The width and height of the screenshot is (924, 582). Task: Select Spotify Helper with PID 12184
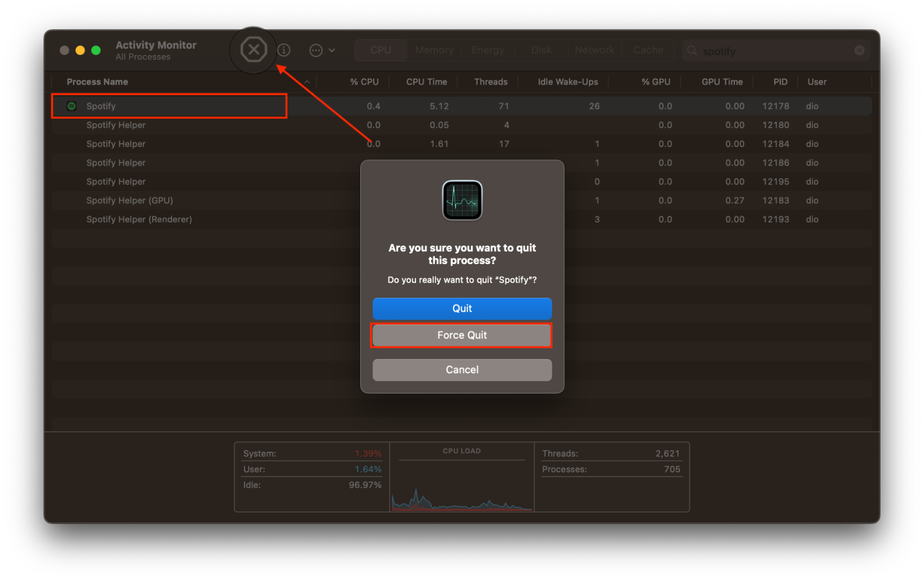coord(462,144)
